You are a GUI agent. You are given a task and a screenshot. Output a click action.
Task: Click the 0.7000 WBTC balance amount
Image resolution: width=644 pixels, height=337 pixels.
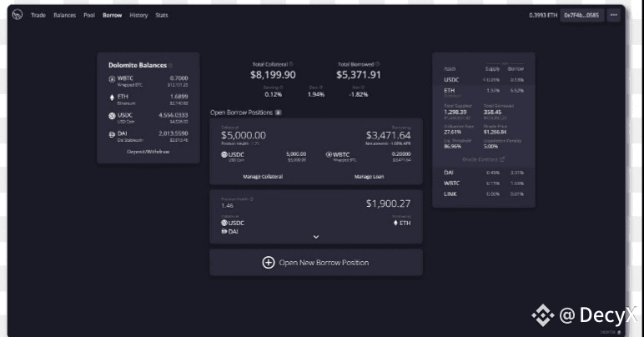click(179, 78)
